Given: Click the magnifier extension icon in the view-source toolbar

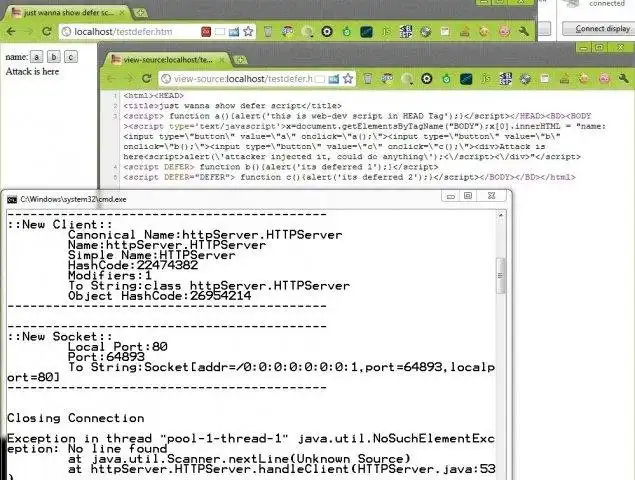Looking at the screenshot, I should pyautogui.click(x=407, y=79).
